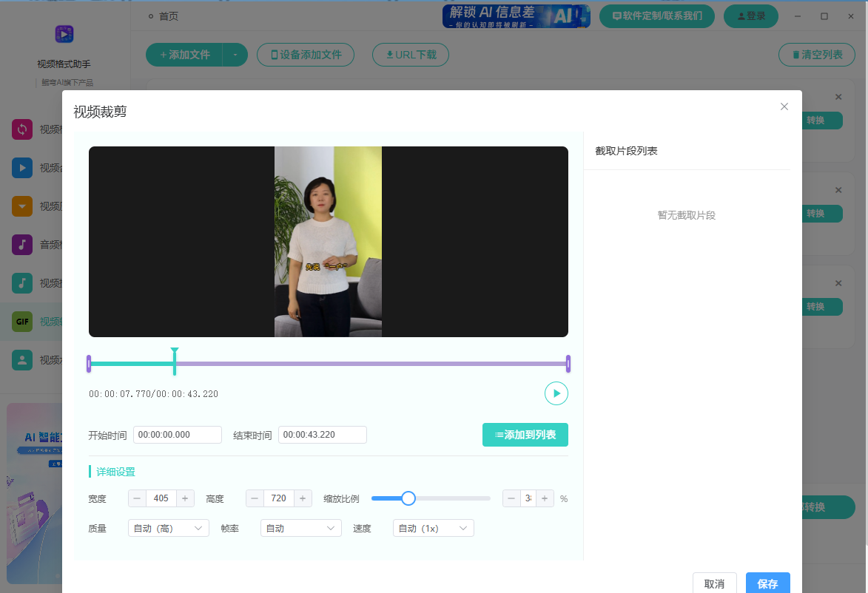This screenshot has width=868, height=593.
Task: Open the 质量 quality dropdown set to 自动（高）
Action: [x=168, y=528]
